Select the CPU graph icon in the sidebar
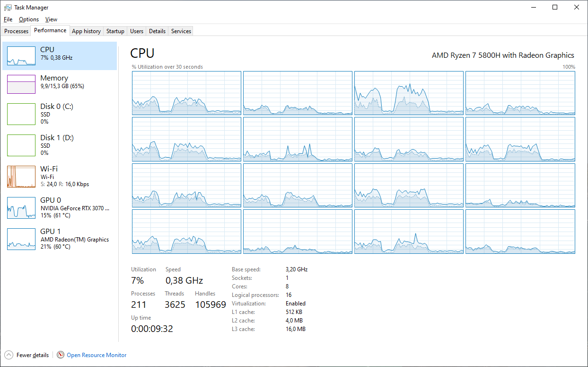The width and height of the screenshot is (588, 367). pyautogui.click(x=21, y=55)
